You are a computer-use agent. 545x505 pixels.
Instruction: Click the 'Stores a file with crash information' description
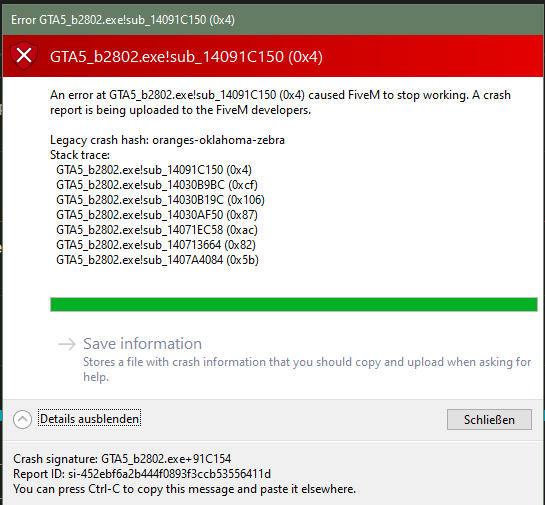(307, 369)
